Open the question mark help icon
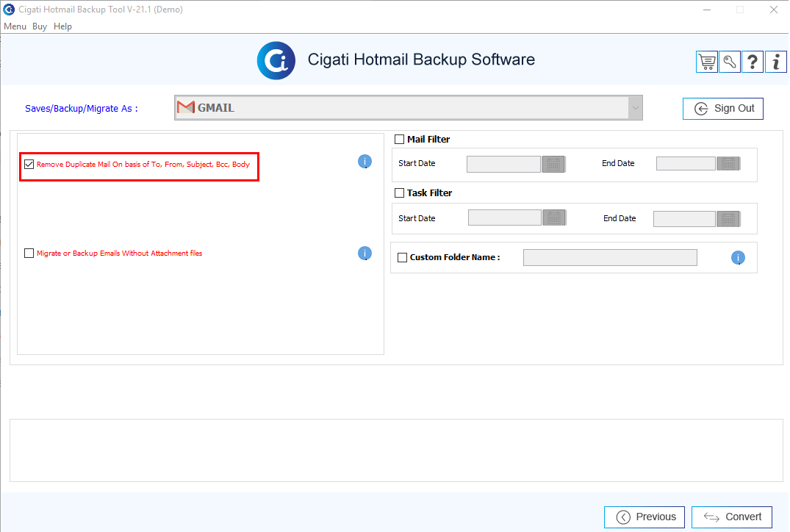 click(x=753, y=62)
